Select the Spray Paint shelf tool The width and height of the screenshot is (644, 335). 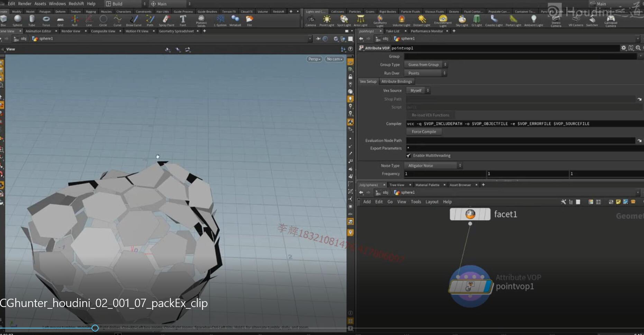tap(166, 20)
